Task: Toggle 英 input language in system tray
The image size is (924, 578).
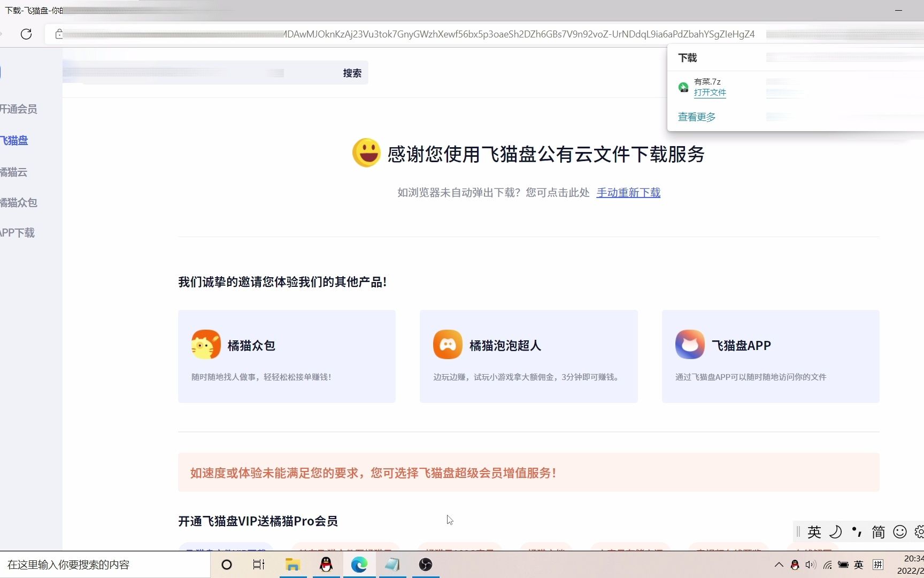Action: click(x=859, y=565)
